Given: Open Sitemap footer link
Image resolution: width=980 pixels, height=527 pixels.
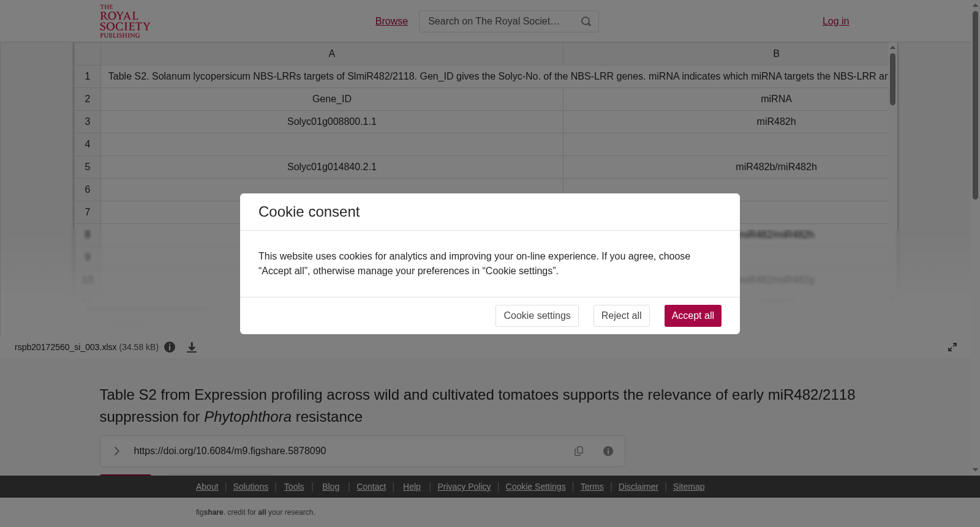Looking at the screenshot, I should pyautogui.click(x=688, y=487).
